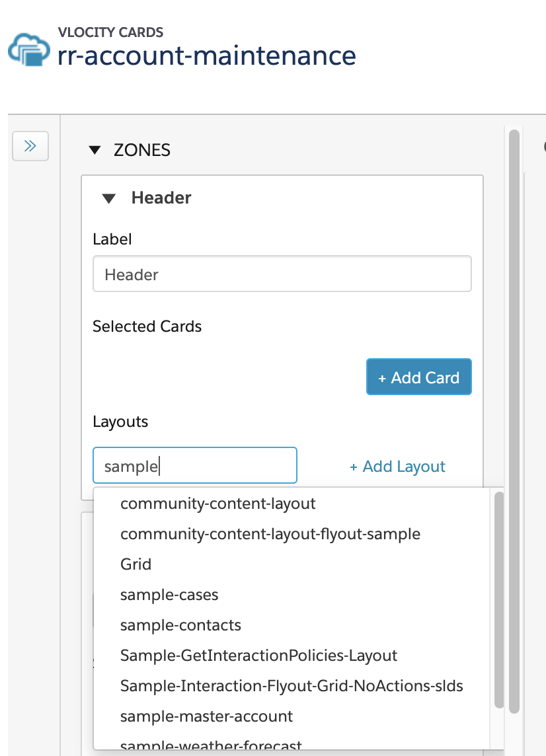Click the + Add Card button
Screen dimensions: 546x756
pos(418,377)
